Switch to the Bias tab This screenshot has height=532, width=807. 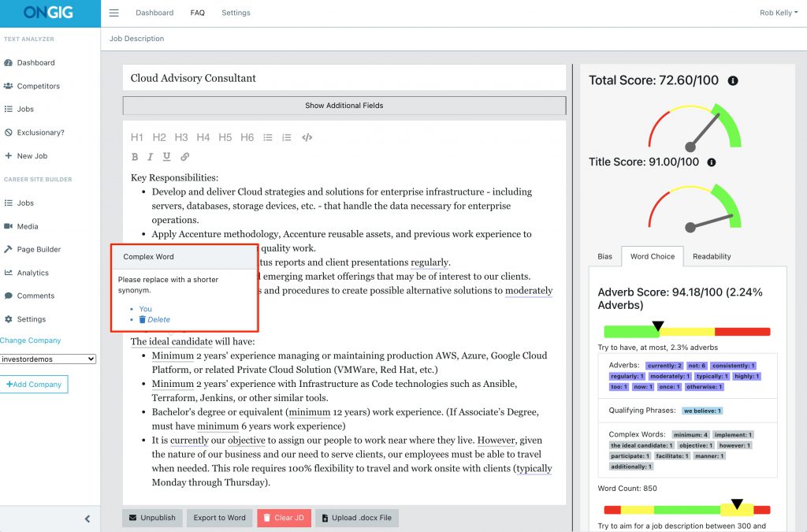[604, 256]
